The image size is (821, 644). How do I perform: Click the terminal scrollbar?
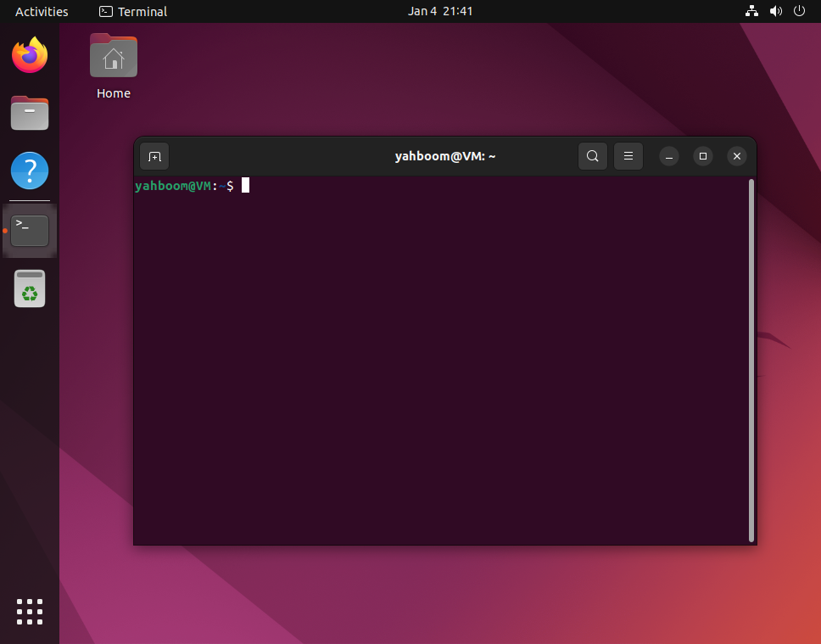tap(751, 356)
